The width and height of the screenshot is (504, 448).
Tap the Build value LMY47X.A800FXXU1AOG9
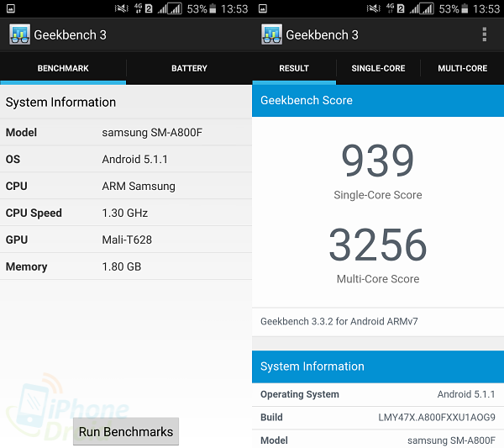(437, 418)
